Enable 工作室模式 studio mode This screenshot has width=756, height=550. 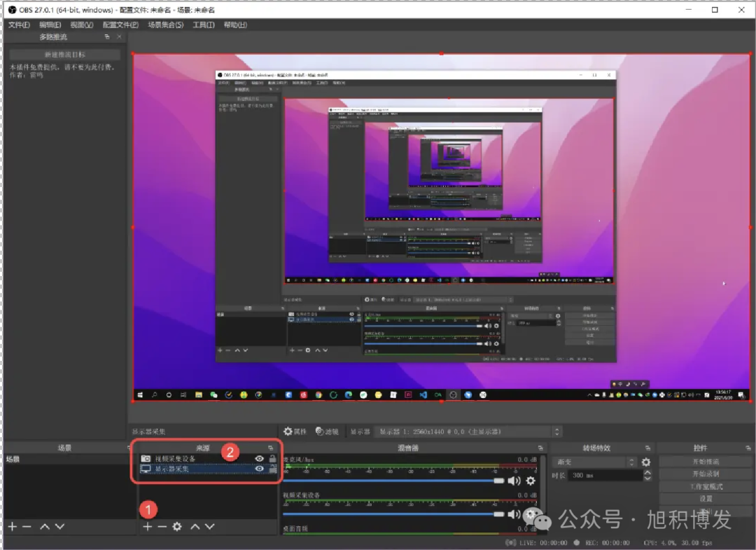click(x=706, y=486)
